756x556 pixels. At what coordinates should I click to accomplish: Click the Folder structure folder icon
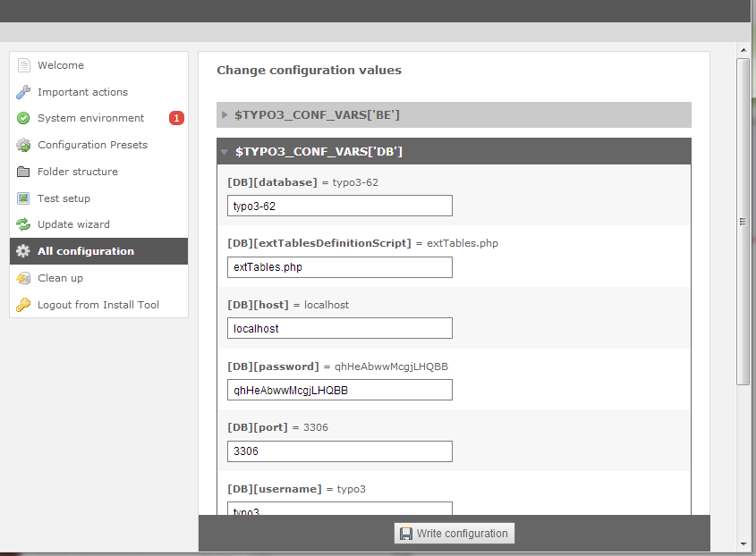pyautogui.click(x=23, y=172)
